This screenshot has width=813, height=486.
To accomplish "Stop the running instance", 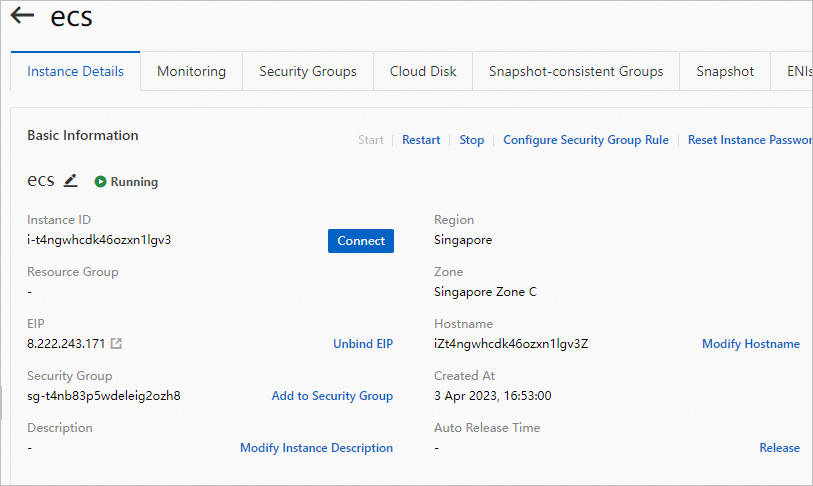I will [x=472, y=140].
